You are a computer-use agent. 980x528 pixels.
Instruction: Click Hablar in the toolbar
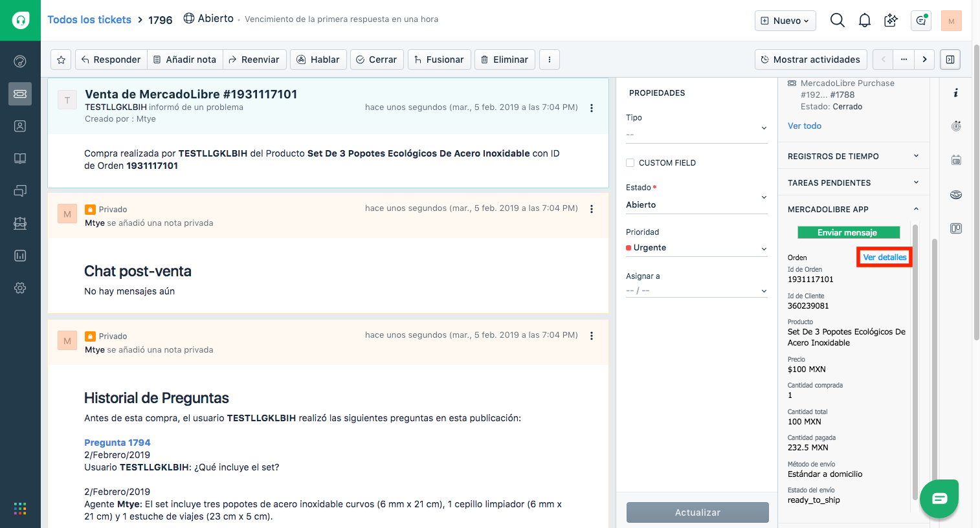point(318,60)
